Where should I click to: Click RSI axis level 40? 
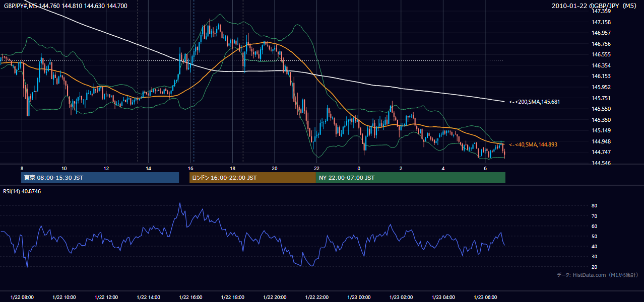click(x=594, y=246)
